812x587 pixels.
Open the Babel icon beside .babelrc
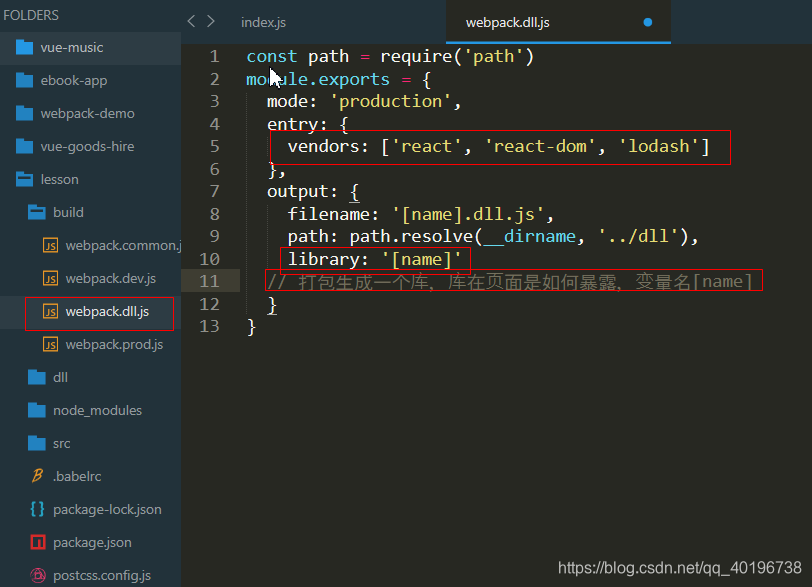[36, 476]
